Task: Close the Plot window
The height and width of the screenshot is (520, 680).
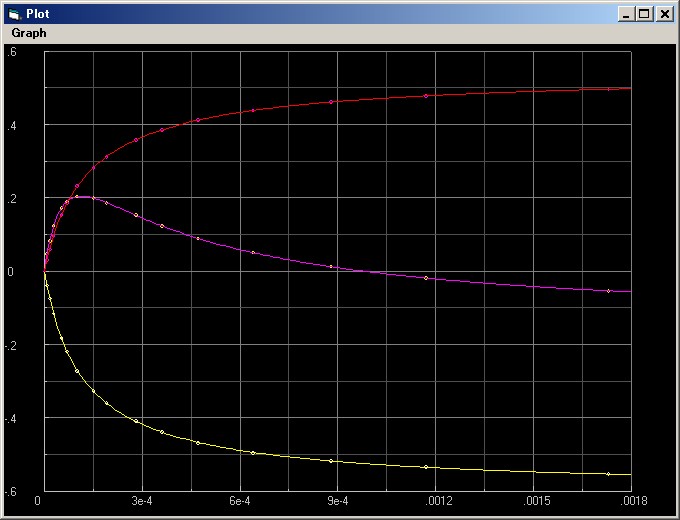Action: (664, 14)
